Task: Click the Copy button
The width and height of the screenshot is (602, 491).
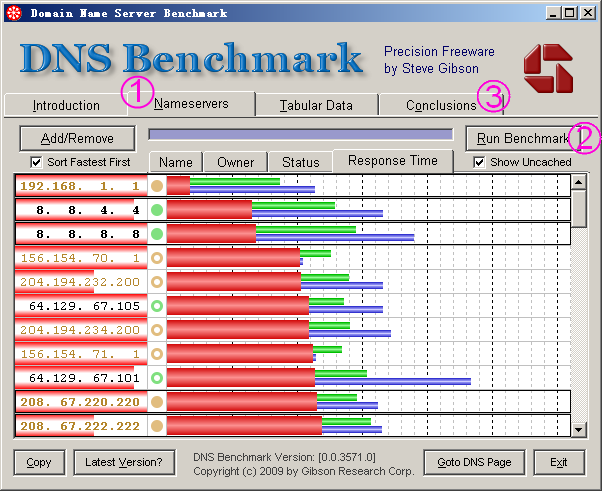Action: pyautogui.click(x=39, y=463)
